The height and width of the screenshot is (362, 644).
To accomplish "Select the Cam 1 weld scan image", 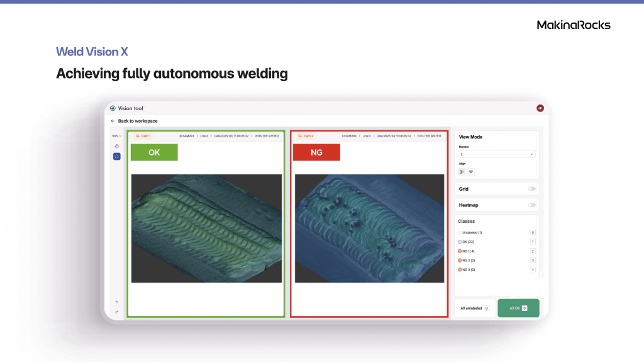I will pos(206,229).
